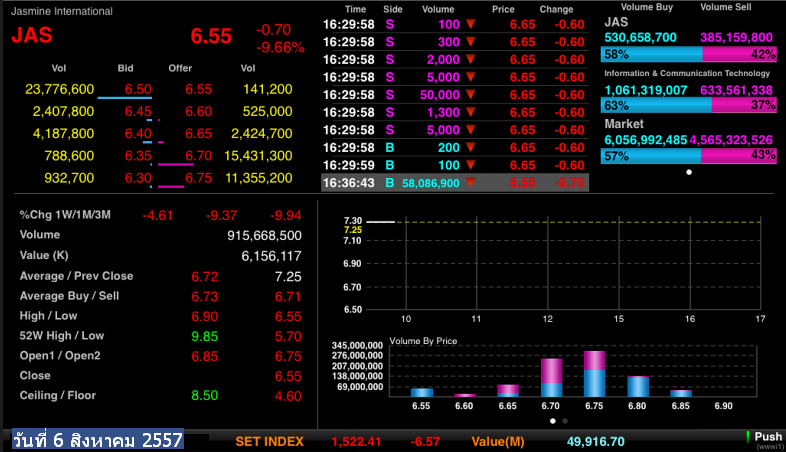Click the 52W High value 9.85

tap(205, 336)
